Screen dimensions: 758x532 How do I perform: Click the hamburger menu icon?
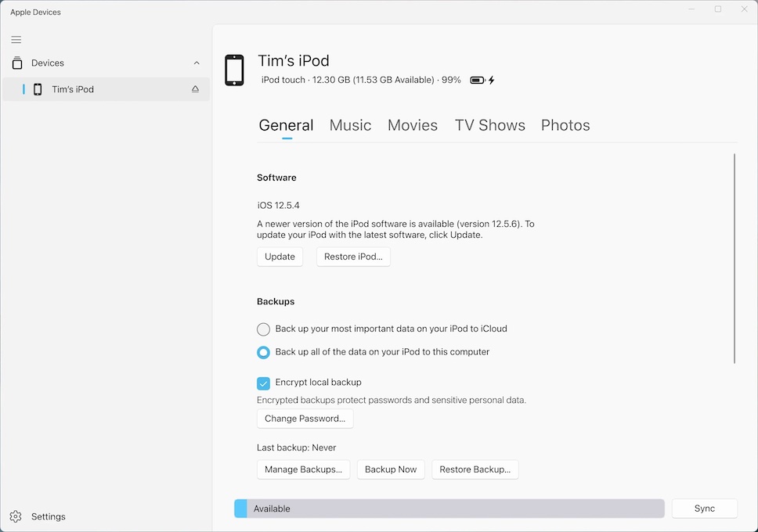point(16,40)
